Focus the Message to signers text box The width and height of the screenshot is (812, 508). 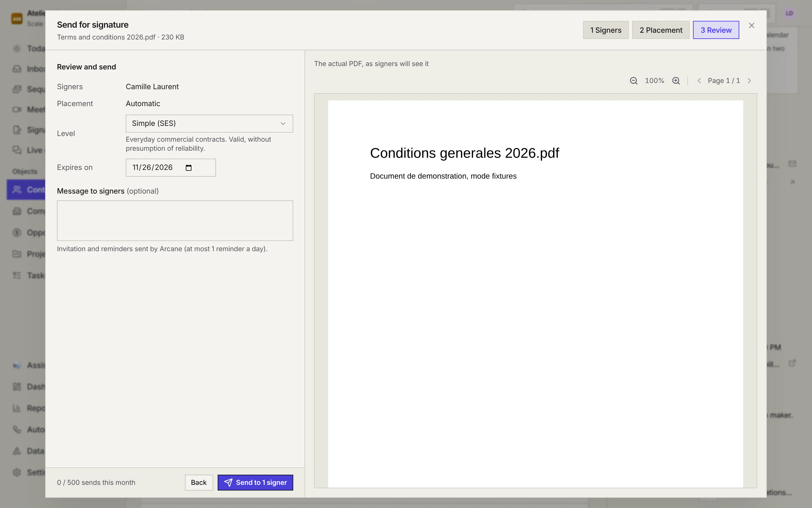click(175, 221)
